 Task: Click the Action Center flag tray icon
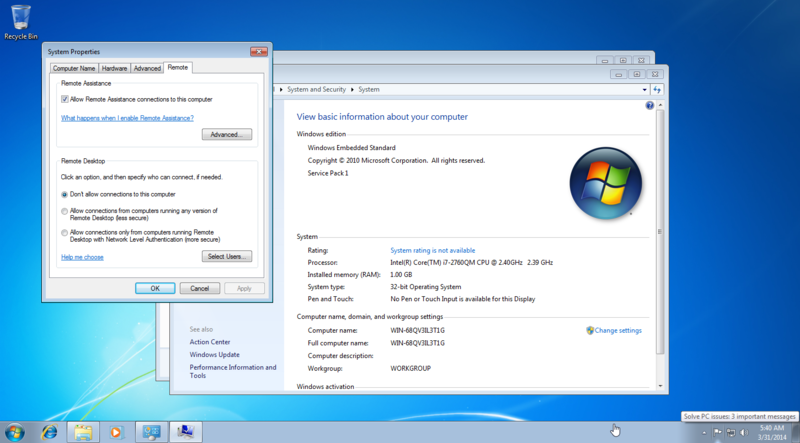[717, 432]
